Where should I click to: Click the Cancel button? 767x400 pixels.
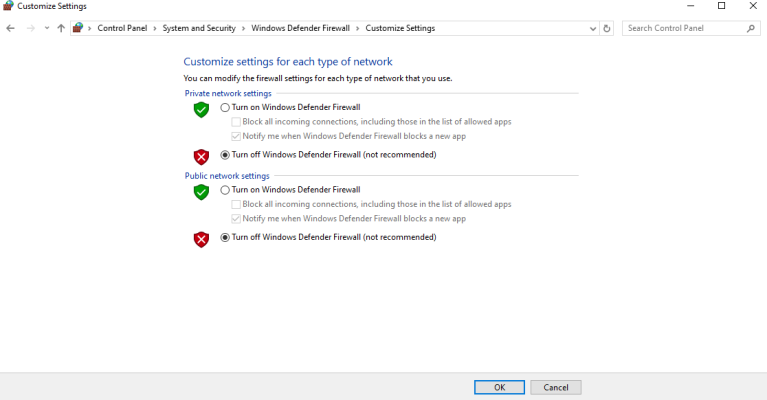coord(556,387)
